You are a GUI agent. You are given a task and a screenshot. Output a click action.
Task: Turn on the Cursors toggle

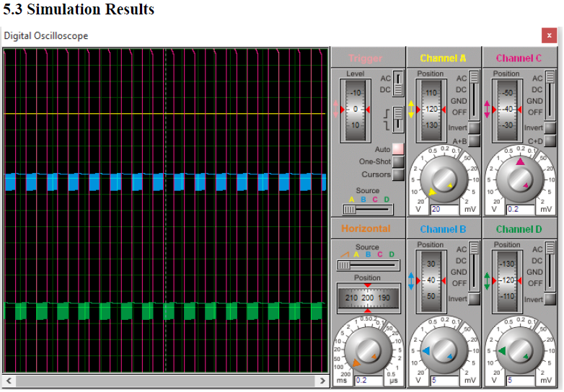tap(397, 174)
